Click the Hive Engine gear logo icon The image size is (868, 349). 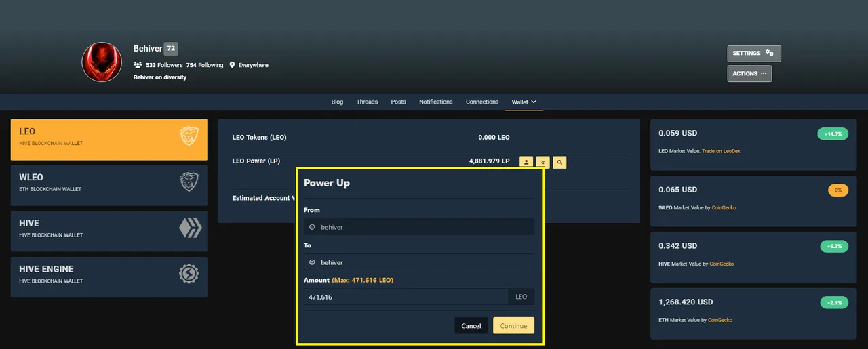(189, 274)
